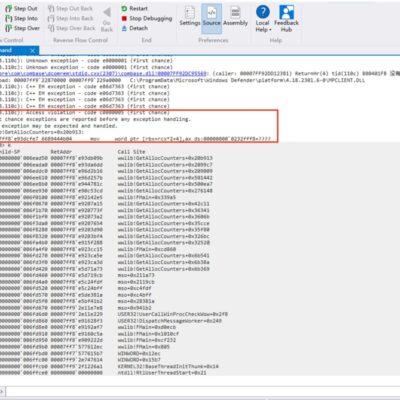Viewport: 400px width, 400px height.
Task: Click the 'exception may be expected and handled' line
Action: [x=59, y=126]
